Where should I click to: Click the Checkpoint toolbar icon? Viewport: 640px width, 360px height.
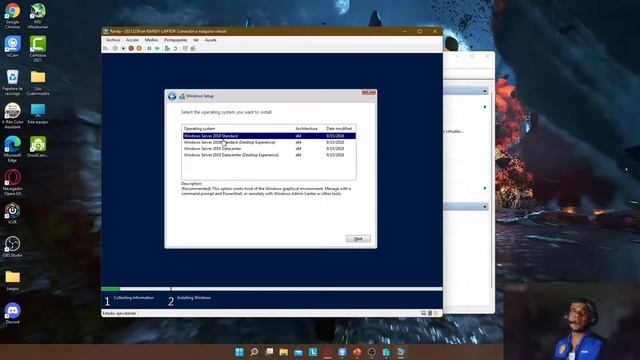pos(167,48)
